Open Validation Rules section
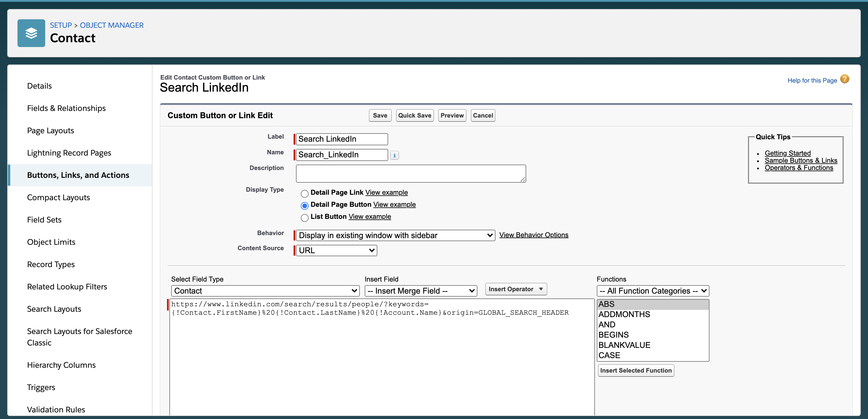The width and height of the screenshot is (868, 419). (56, 409)
